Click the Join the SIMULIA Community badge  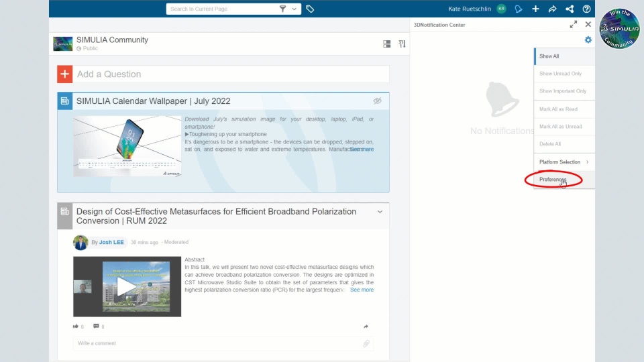coord(619,29)
